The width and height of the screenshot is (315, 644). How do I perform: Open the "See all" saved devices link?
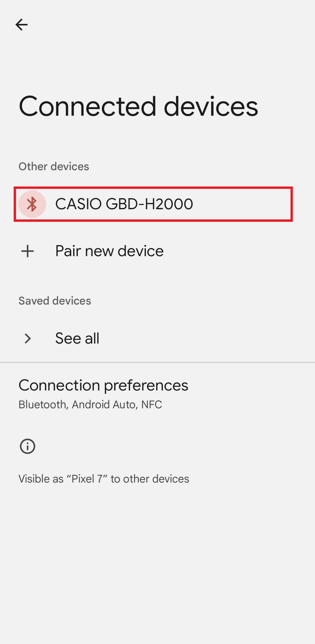[x=77, y=338]
